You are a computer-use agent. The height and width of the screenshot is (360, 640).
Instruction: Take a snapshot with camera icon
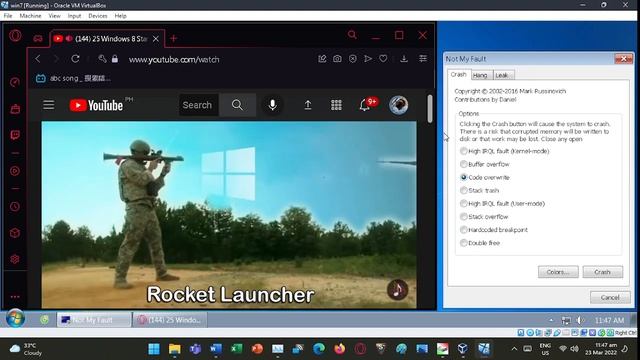click(337, 59)
